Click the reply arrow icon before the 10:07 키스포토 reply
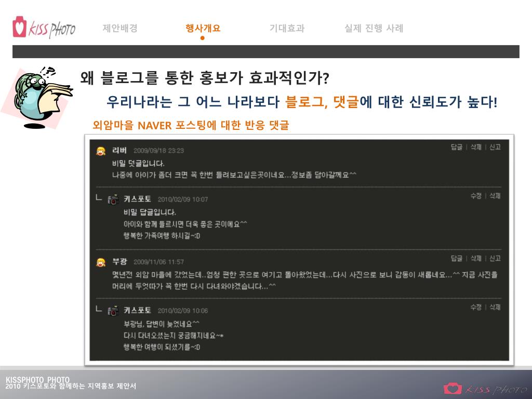The image size is (532, 399). coord(99,197)
